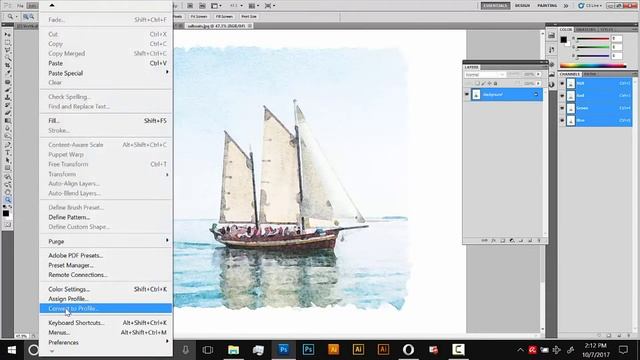Select the Hand tool
This screenshot has height=360, width=640.
click(7, 192)
